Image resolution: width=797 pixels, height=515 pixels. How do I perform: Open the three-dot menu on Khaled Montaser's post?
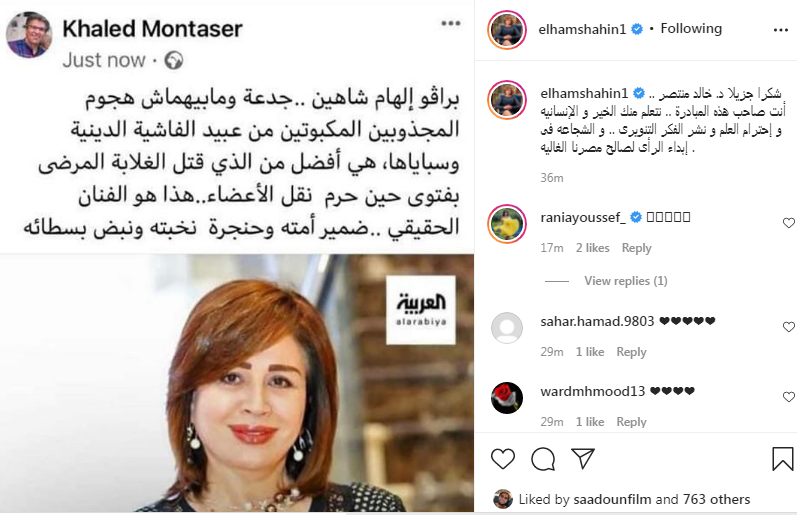(x=450, y=23)
